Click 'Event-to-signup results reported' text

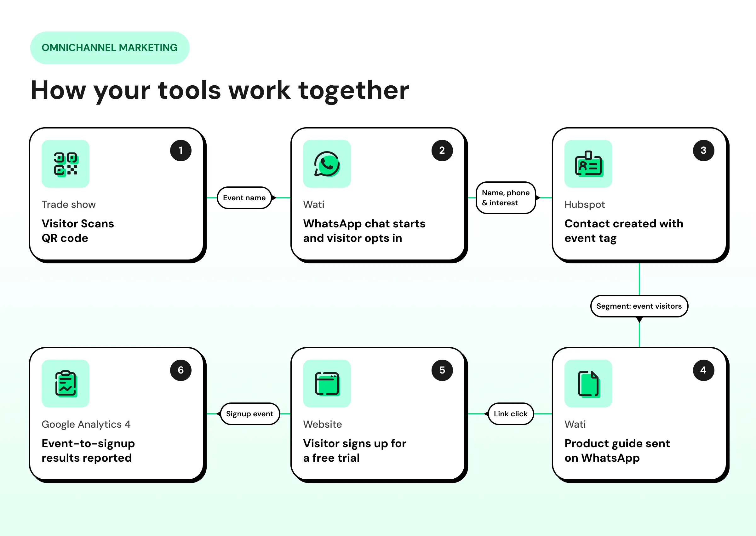click(88, 451)
